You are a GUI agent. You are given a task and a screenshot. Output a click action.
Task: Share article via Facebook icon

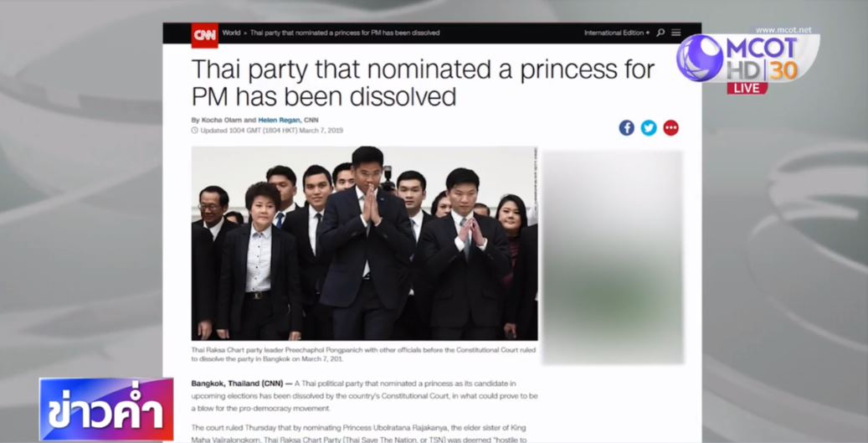coord(627,128)
